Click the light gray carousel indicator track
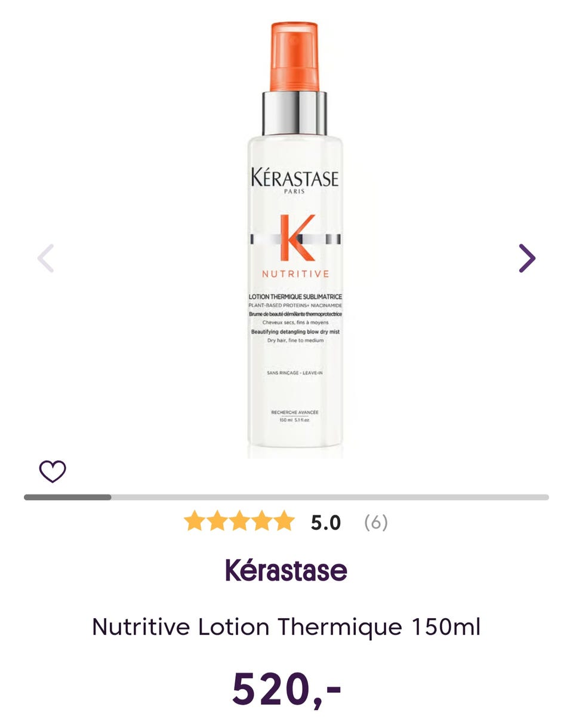The image size is (573, 728). (330, 497)
